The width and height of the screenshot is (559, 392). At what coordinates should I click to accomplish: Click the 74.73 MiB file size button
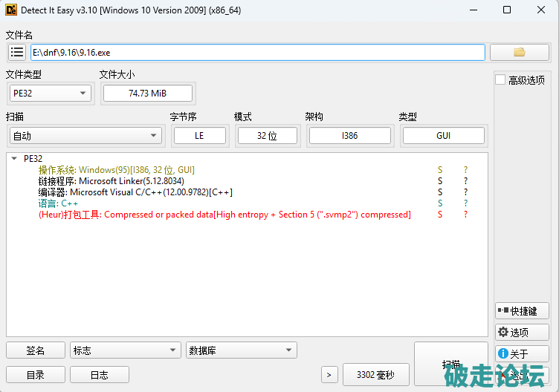pos(147,93)
